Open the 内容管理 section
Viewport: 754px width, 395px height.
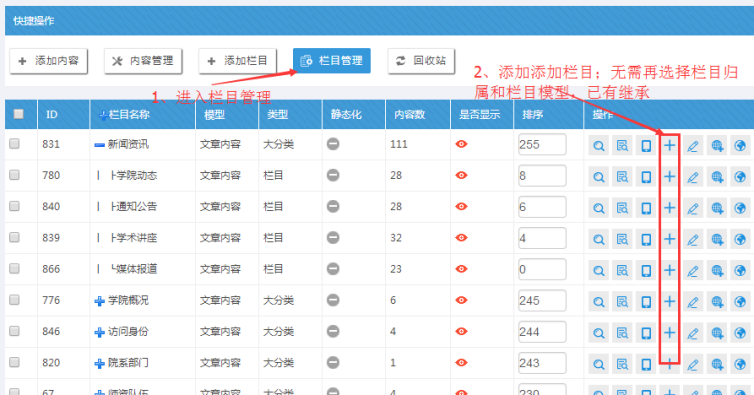(x=143, y=61)
